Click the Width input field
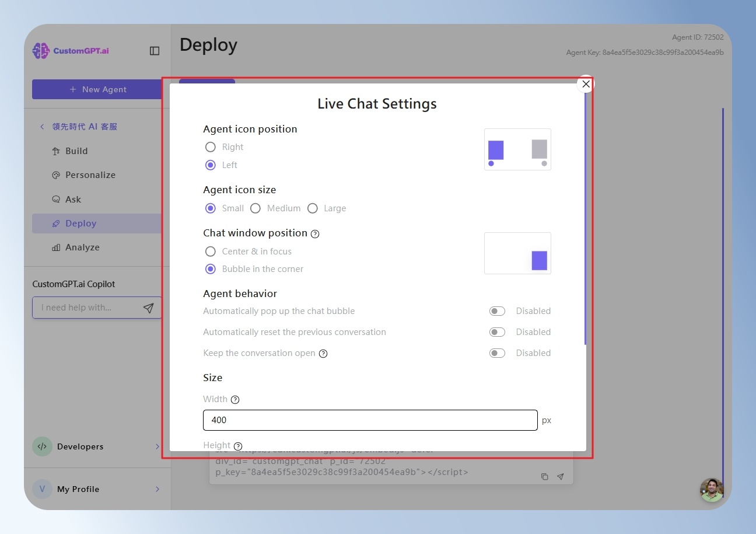The width and height of the screenshot is (756, 534). pos(370,420)
